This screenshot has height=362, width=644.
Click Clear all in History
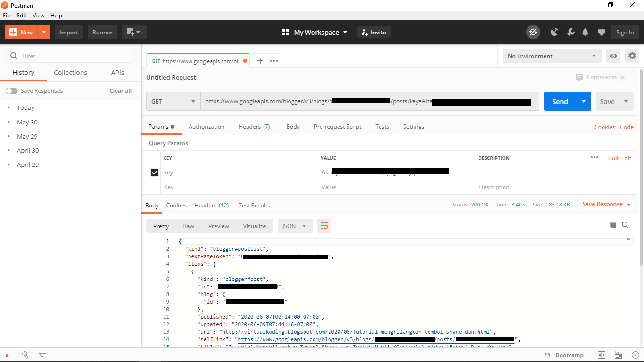pyautogui.click(x=121, y=91)
